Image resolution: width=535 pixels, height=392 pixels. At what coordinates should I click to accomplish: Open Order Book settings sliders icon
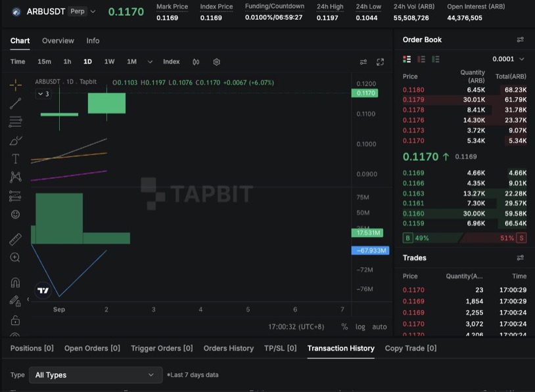coord(521,40)
